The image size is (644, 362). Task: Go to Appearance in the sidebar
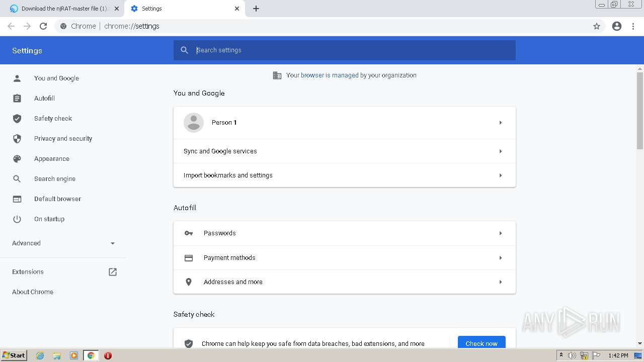52,158
